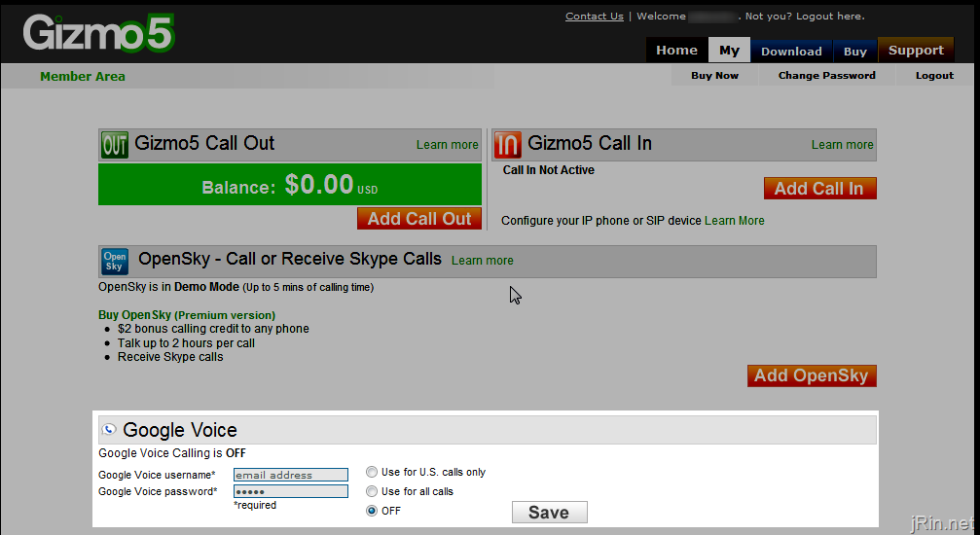Open Learn more for Gizmo5 Call In
This screenshot has height=535, width=980.
(x=842, y=145)
